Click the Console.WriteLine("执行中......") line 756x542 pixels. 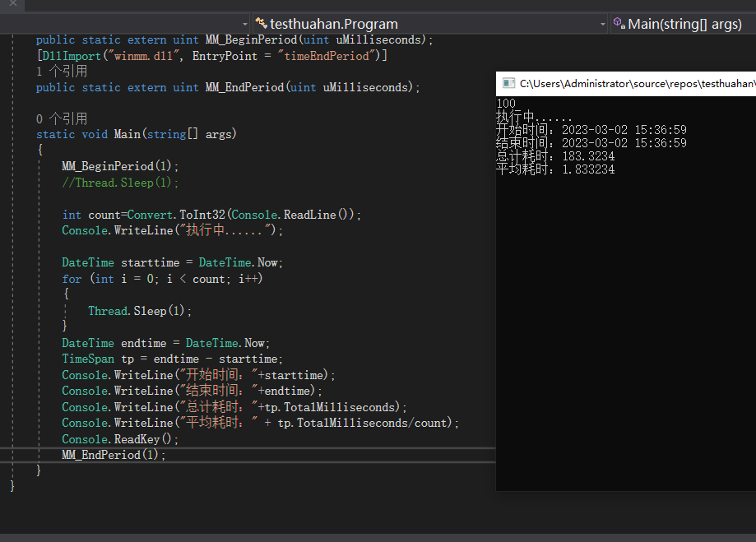tap(172, 230)
